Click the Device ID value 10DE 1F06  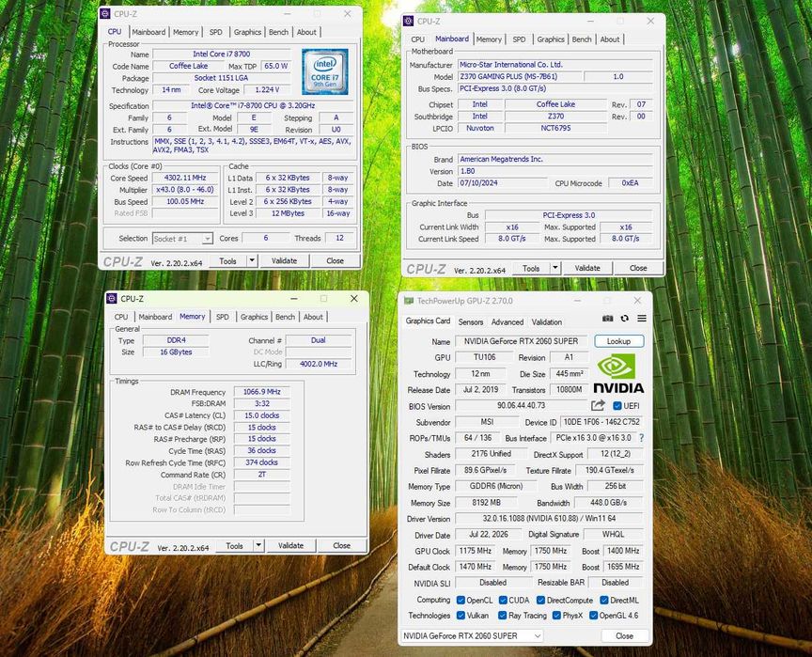coord(601,422)
